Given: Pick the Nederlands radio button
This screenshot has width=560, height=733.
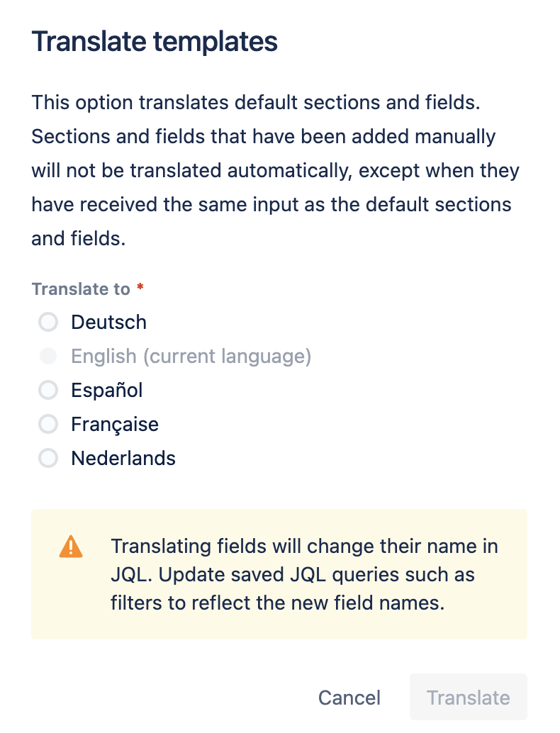Looking at the screenshot, I should pyautogui.click(x=48, y=458).
